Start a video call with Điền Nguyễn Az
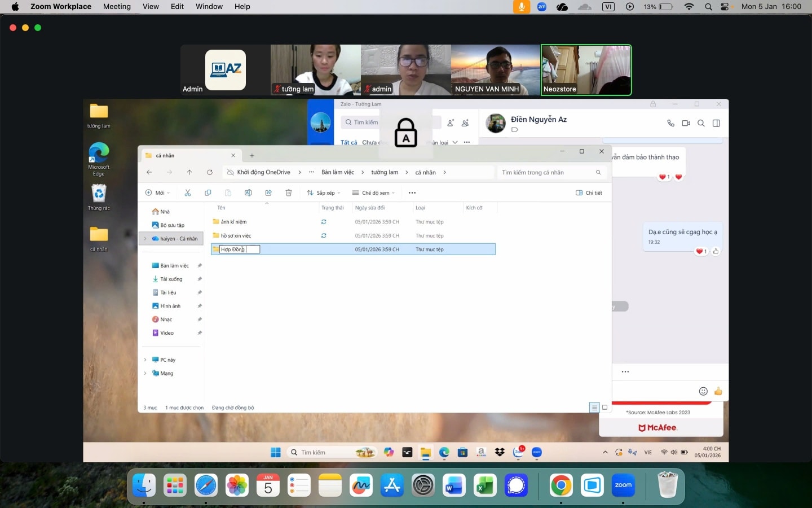Screen dimensions: 812x508 coord(686,123)
